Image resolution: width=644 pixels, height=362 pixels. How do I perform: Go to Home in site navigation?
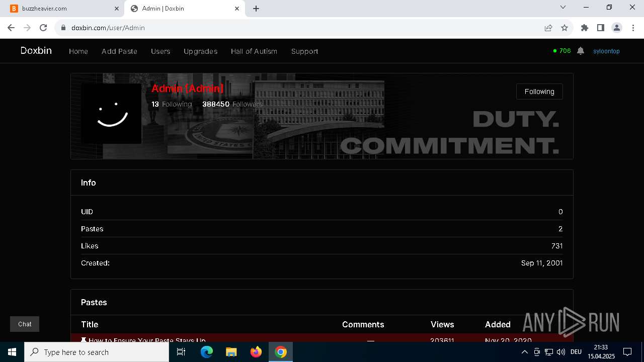78,51
